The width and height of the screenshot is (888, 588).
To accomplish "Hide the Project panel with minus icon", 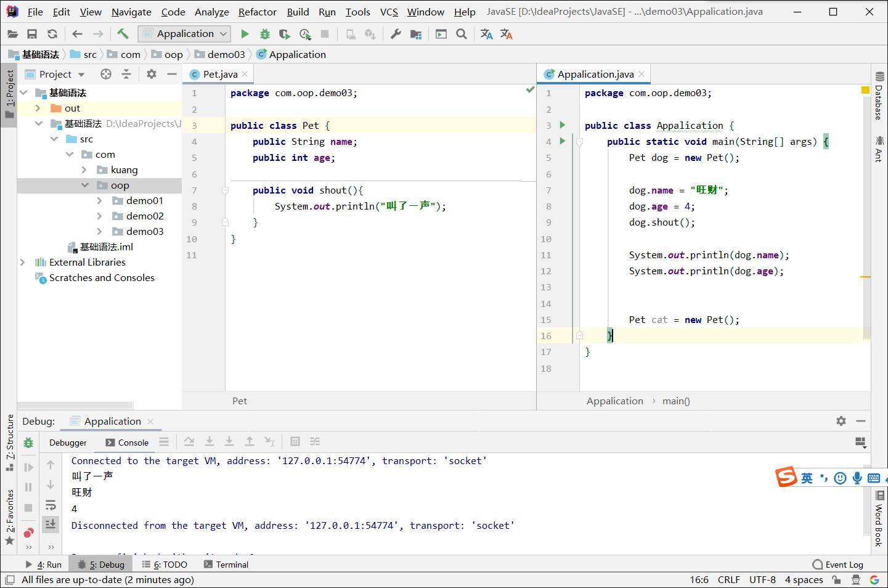I will click(x=172, y=74).
